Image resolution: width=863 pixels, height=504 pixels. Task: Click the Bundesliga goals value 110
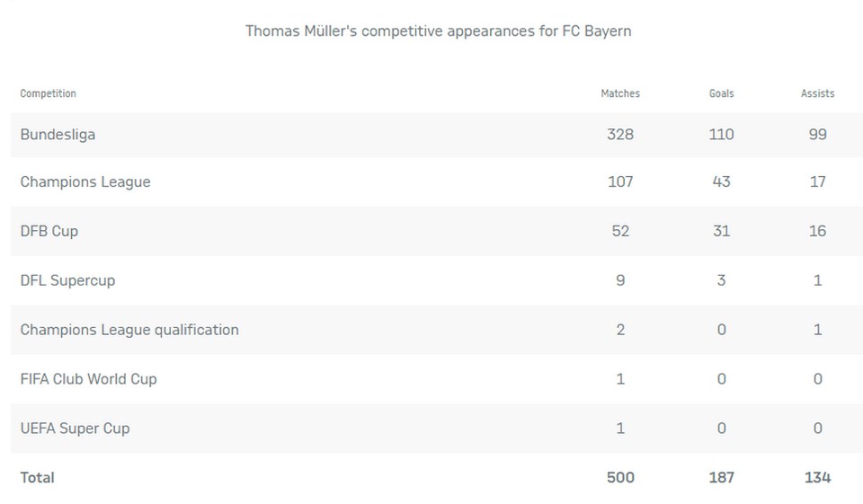coord(721,135)
